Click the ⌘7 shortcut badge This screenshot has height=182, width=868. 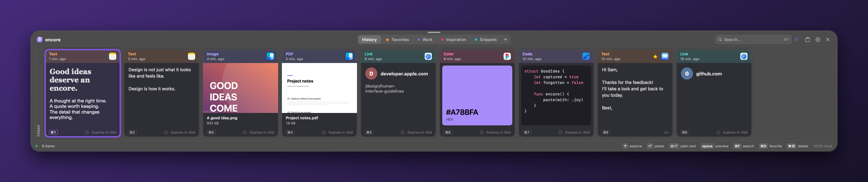pyautogui.click(x=527, y=132)
